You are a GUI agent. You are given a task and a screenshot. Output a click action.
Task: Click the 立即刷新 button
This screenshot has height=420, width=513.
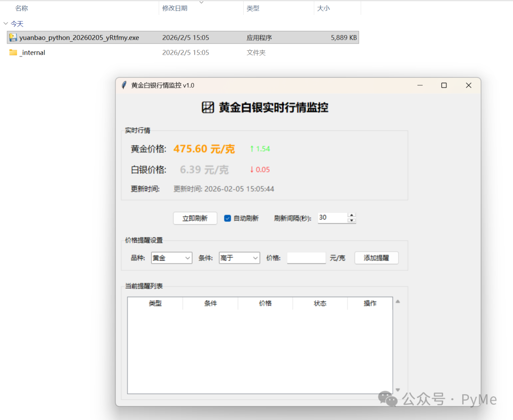point(195,218)
